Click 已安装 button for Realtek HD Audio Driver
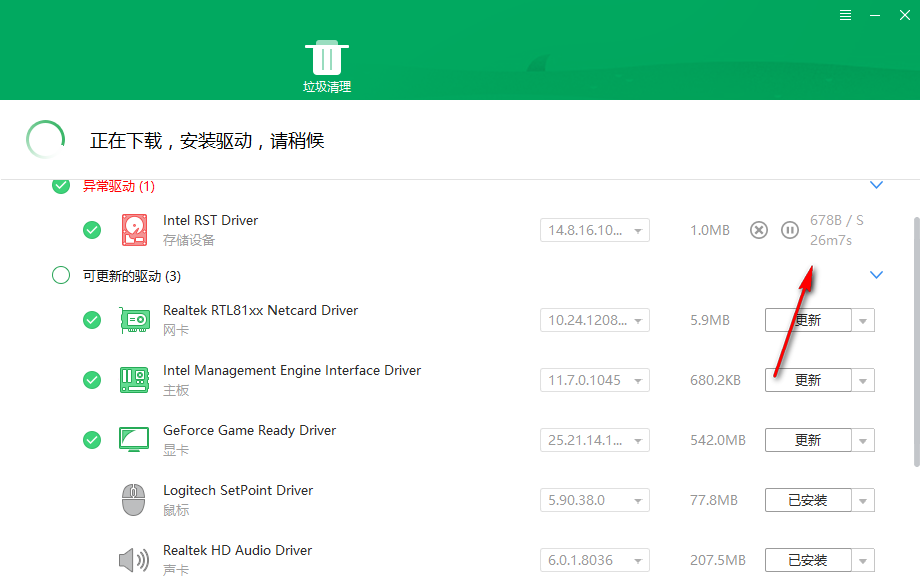The height and width of the screenshot is (580, 920). 808,560
